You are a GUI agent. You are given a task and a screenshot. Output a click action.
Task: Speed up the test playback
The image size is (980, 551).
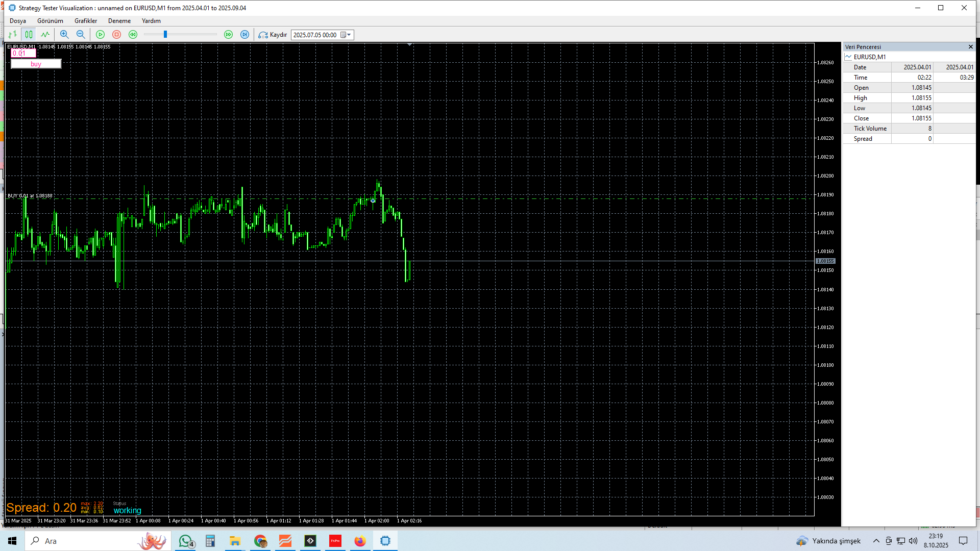(x=229, y=35)
